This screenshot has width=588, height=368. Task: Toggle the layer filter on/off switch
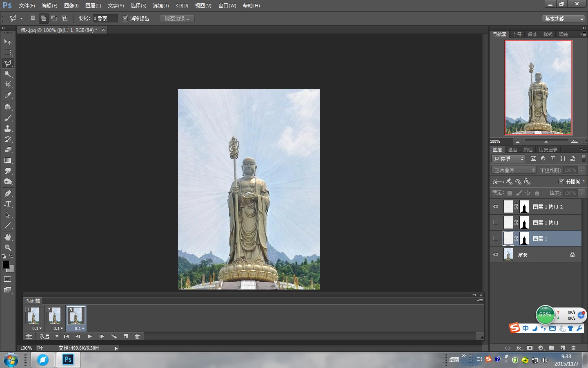tap(584, 159)
